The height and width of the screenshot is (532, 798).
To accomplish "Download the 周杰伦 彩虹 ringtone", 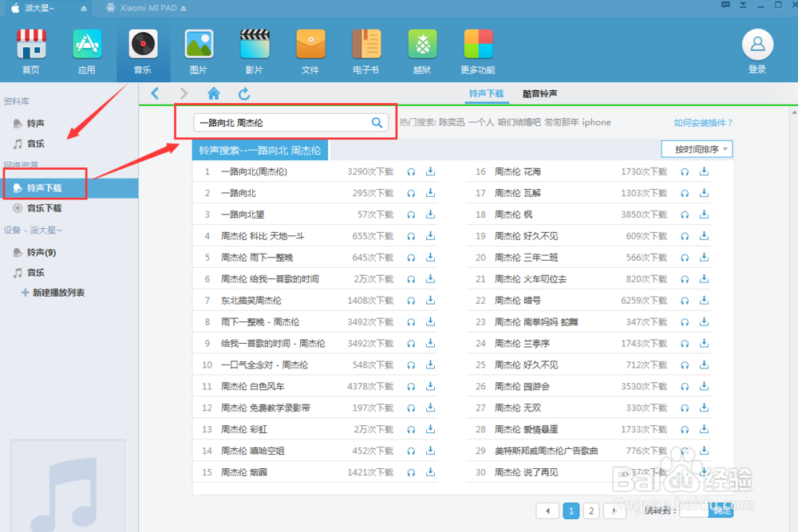I will [431, 429].
